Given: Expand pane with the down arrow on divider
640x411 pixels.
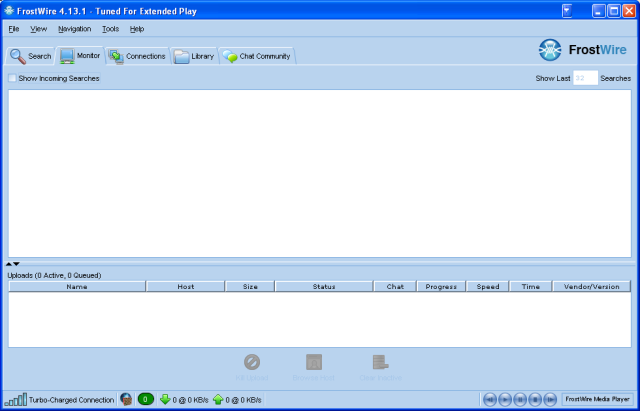Looking at the screenshot, I should pos(16,264).
